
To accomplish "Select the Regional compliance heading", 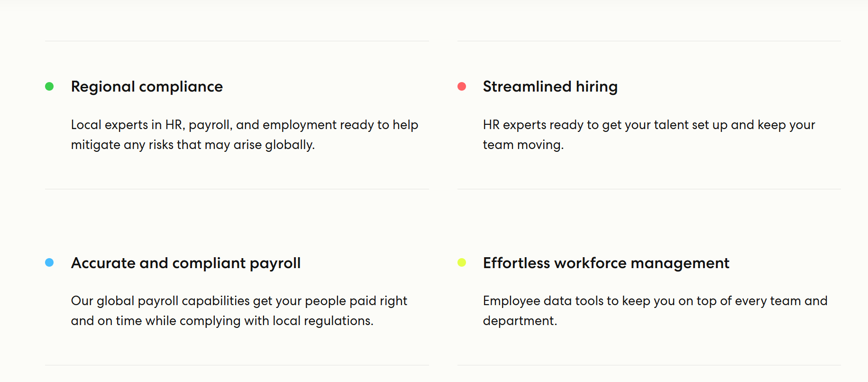I will coord(147,87).
